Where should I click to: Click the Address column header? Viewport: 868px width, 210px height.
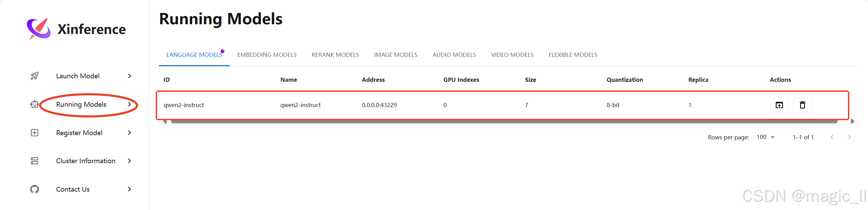(373, 80)
